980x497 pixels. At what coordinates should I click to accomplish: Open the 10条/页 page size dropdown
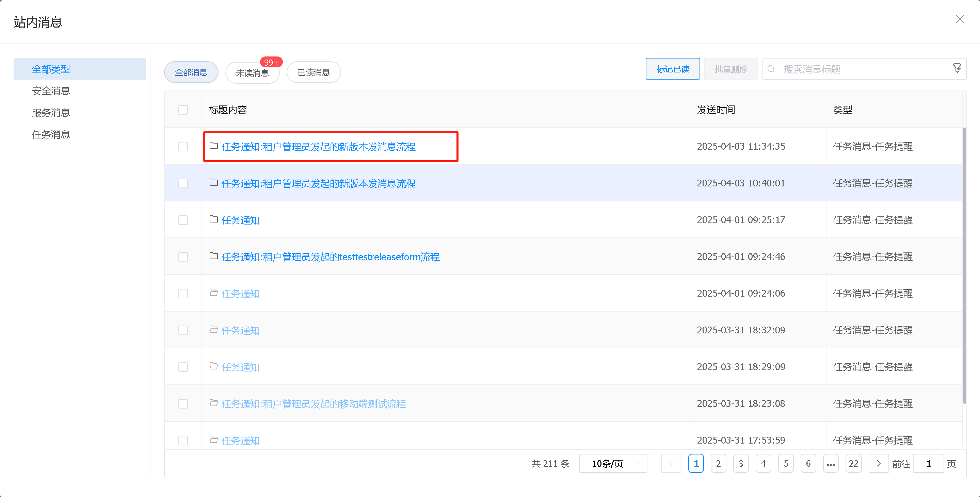(613, 463)
